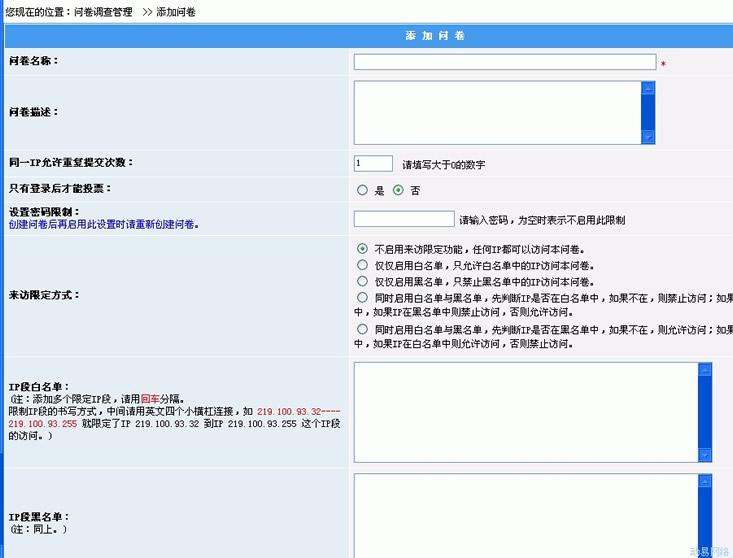Click the 设置密码限制 password input box
This screenshot has height=558, width=733.
pos(404,219)
